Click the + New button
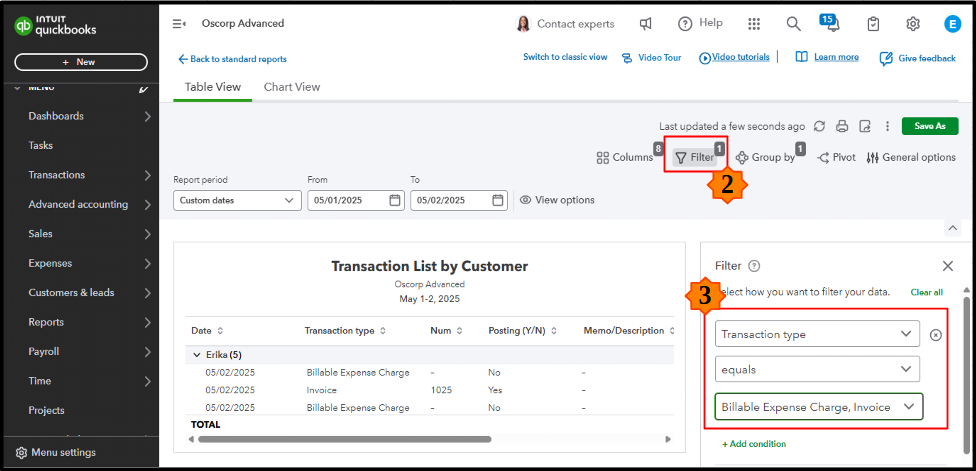The width and height of the screenshot is (976, 471). tap(81, 62)
